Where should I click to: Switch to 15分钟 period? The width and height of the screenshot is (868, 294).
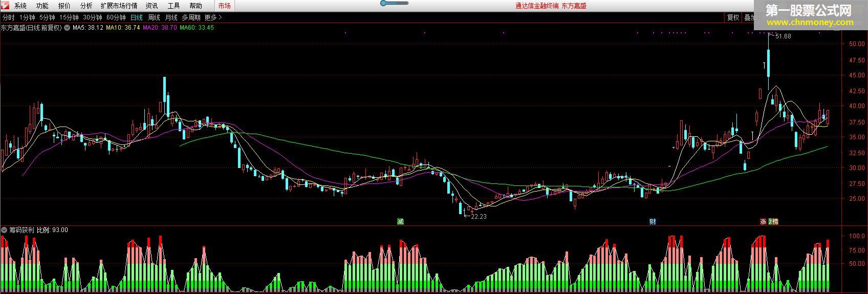tap(69, 17)
